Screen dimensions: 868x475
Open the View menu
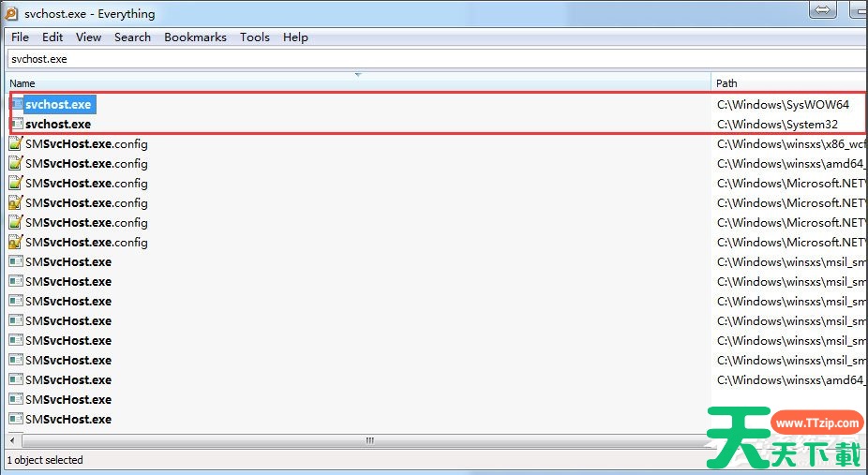88,37
